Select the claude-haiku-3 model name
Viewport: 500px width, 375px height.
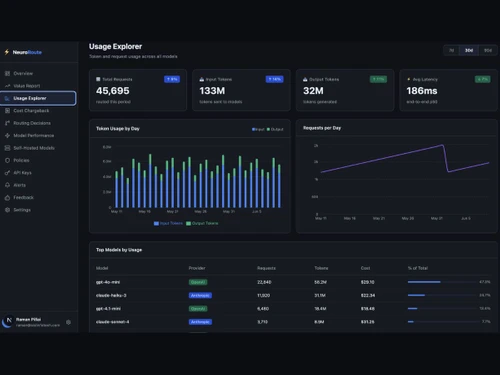(111, 295)
